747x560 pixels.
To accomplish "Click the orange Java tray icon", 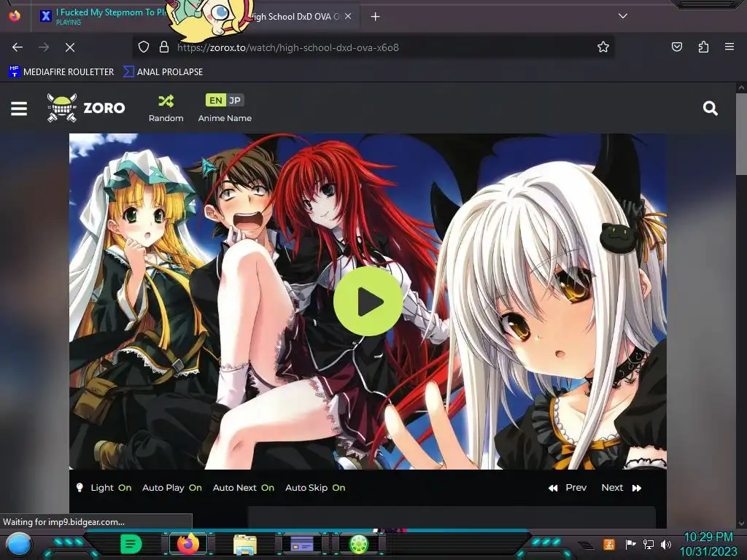I will coord(609,544).
